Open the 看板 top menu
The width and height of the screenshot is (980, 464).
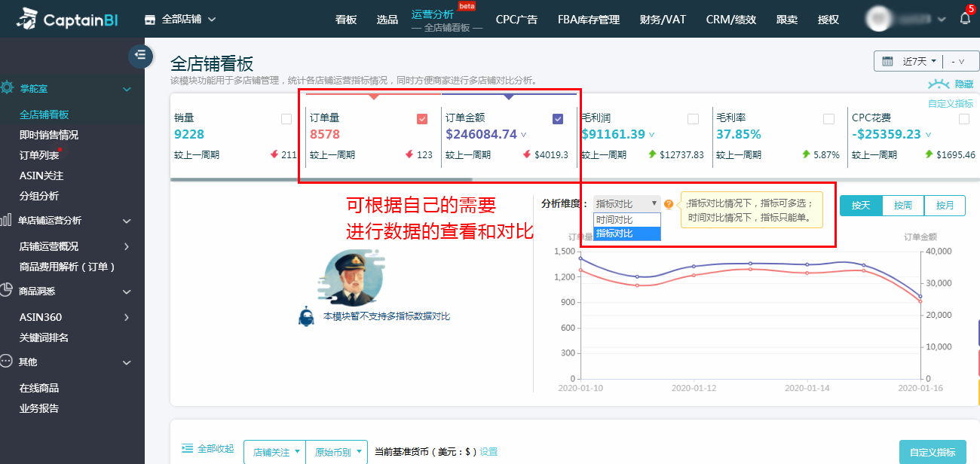tap(346, 20)
